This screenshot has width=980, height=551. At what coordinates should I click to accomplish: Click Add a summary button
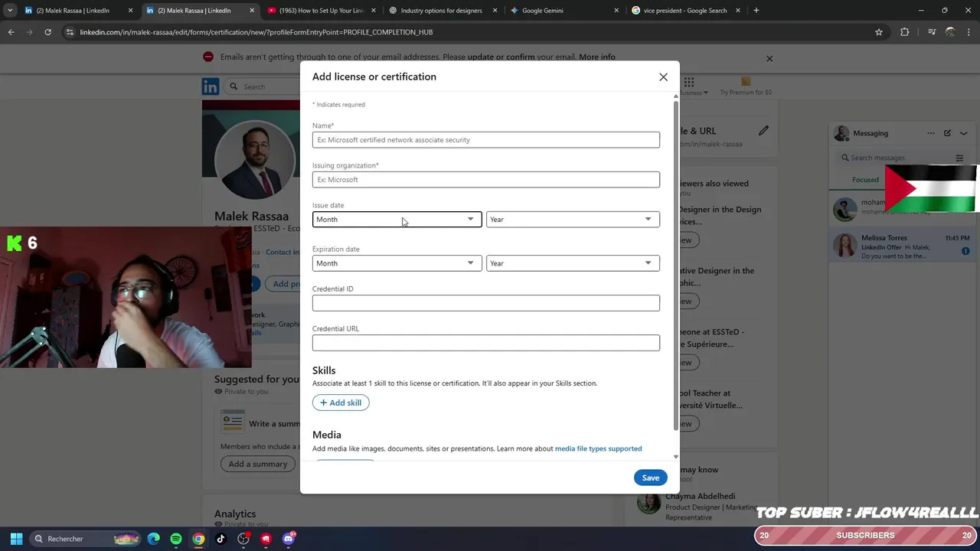point(258,464)
